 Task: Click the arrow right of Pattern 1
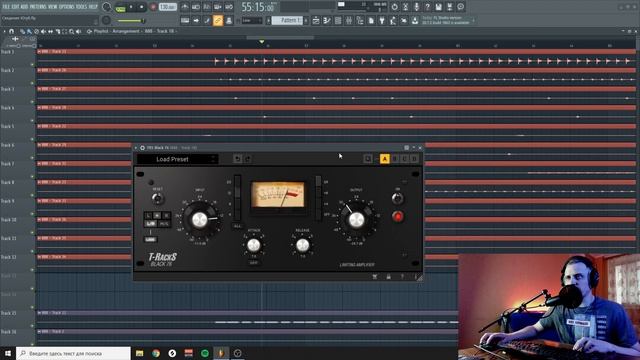(x=306, y=20)
